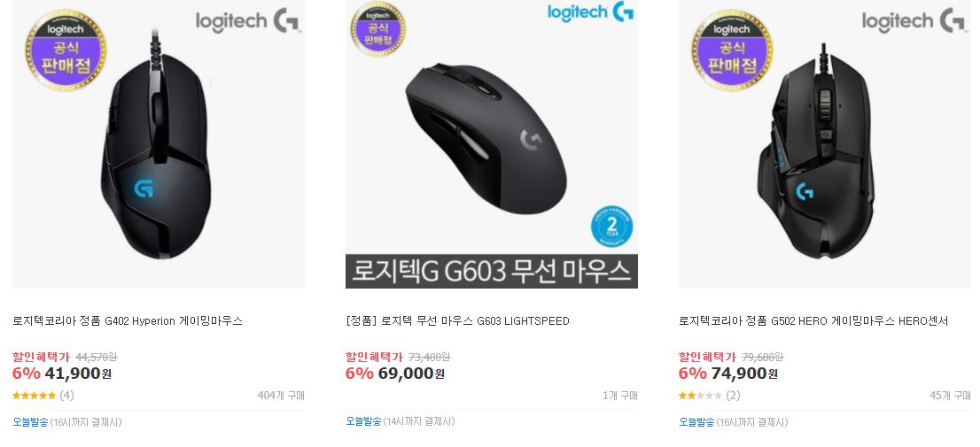Open the G502 HERO gaming mouse title link
Image resolution: width=980 pixels, height=447 pixels.
coord(813,321)
